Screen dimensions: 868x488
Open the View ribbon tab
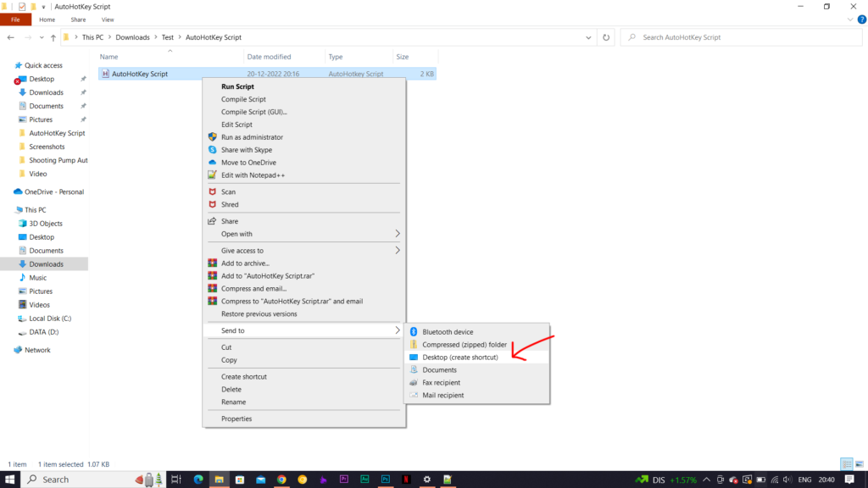click(108, 19)
